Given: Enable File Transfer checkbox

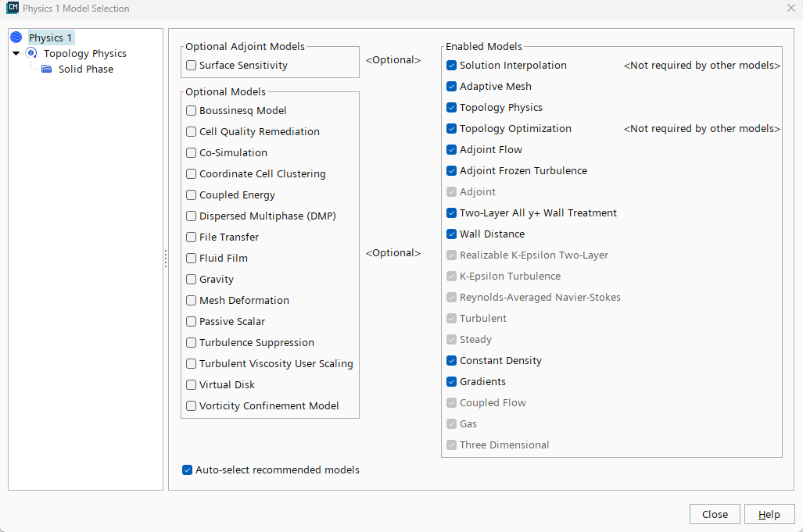Looking at the screenshot, I should tap(191, 237).
